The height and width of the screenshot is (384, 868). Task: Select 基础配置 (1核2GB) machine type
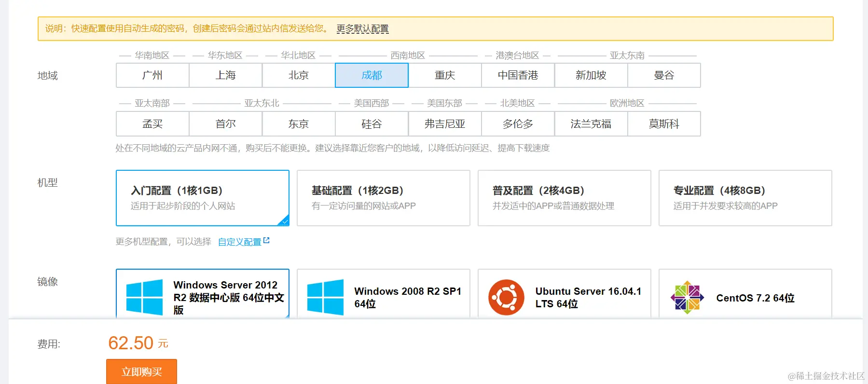[384, 198]
